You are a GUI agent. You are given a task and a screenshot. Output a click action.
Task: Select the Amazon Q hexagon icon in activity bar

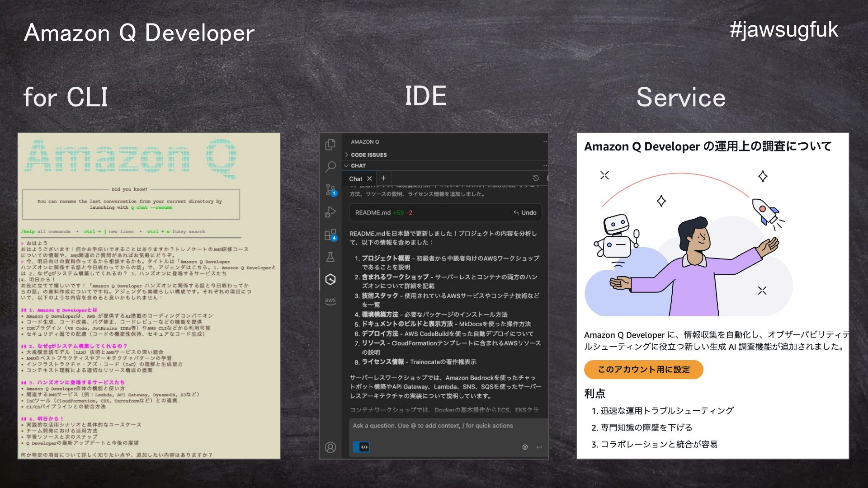[330, 280]
